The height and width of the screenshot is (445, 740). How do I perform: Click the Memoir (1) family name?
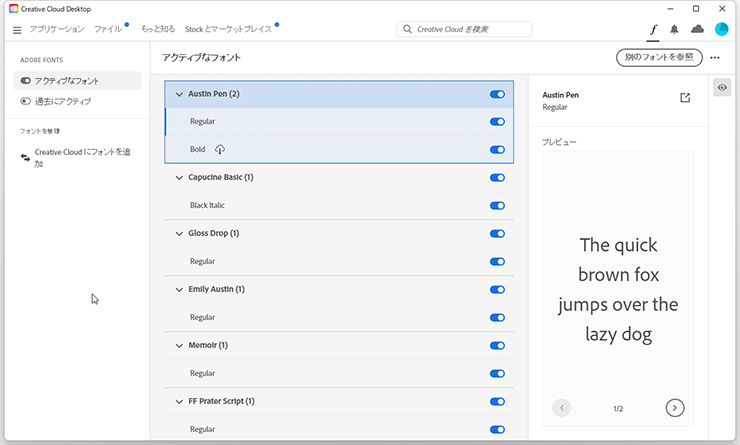click(x=208, y=345)
